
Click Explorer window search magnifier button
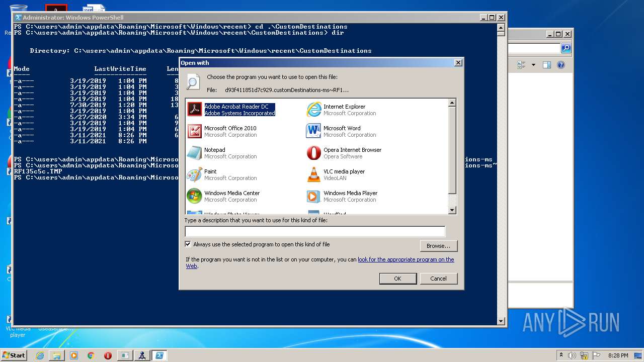(566, 48)
